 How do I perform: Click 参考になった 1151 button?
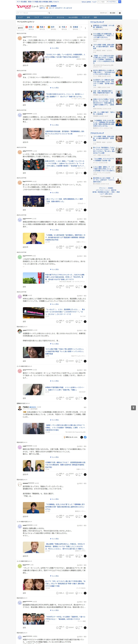[70, 437]
